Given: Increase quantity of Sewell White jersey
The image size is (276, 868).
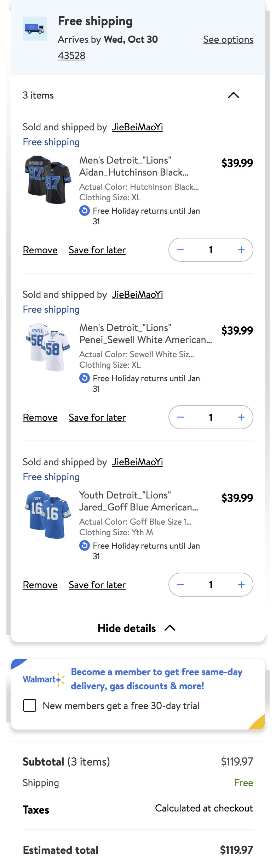Looking at the screenshot, I should click(241, 417).
